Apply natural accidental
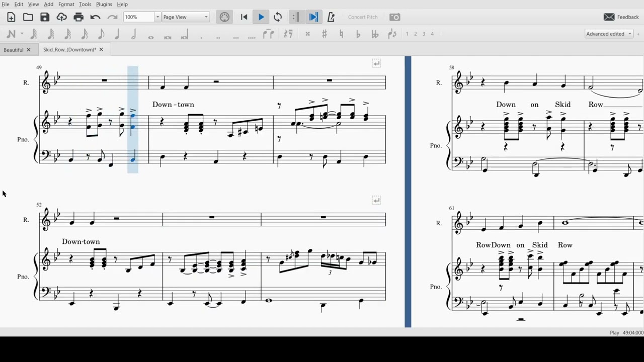 (341, 34)
